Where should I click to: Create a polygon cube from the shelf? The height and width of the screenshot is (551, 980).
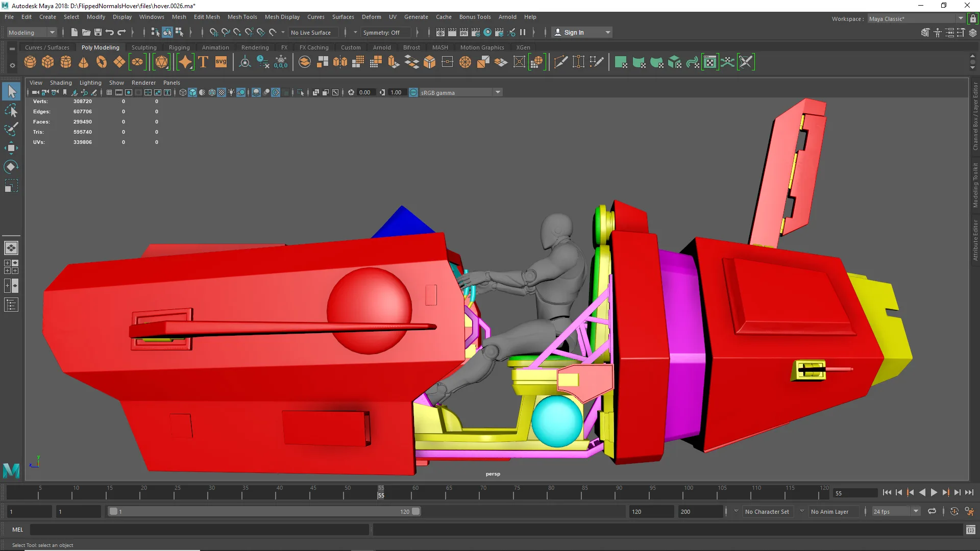click(47, 61)
